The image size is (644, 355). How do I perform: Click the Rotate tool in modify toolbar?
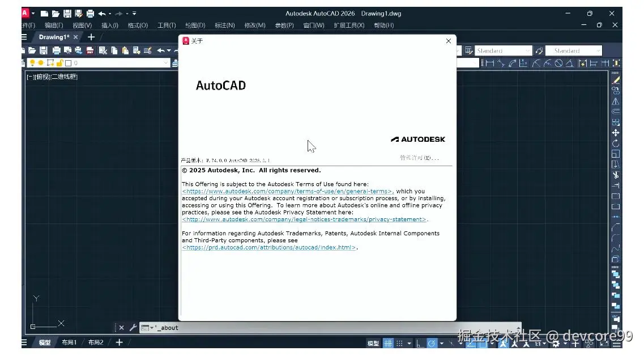pyautogui.click(x=615, y=143)
